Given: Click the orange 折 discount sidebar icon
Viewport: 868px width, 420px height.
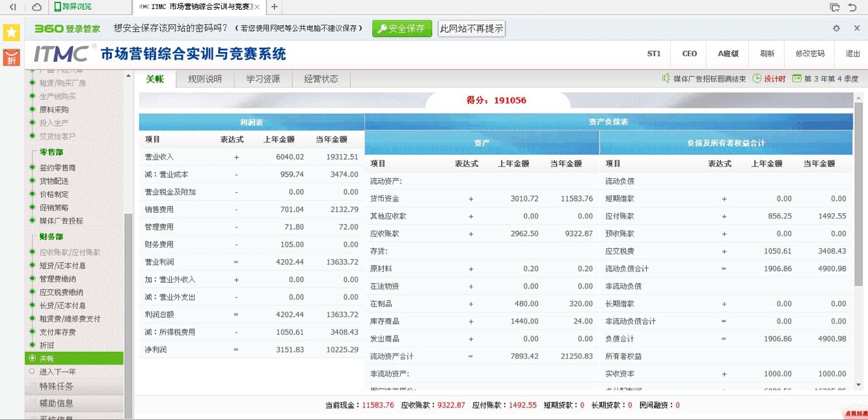Looking at the screenshot, I should click(12, 57).
